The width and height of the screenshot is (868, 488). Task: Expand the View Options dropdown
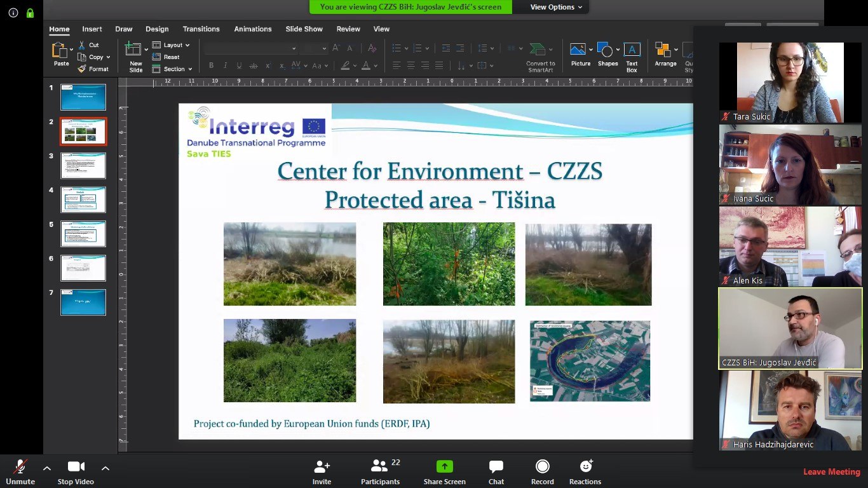[552, 7]
